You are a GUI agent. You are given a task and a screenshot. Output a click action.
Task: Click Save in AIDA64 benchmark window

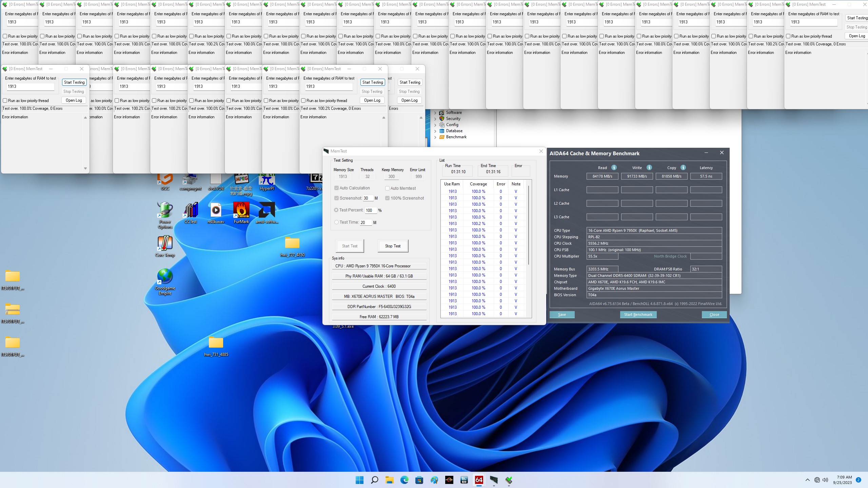(x=562, y=314)
